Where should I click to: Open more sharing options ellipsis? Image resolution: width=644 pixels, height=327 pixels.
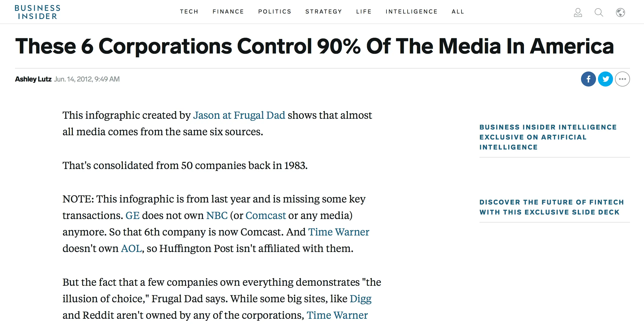click(x=622, y=79)
